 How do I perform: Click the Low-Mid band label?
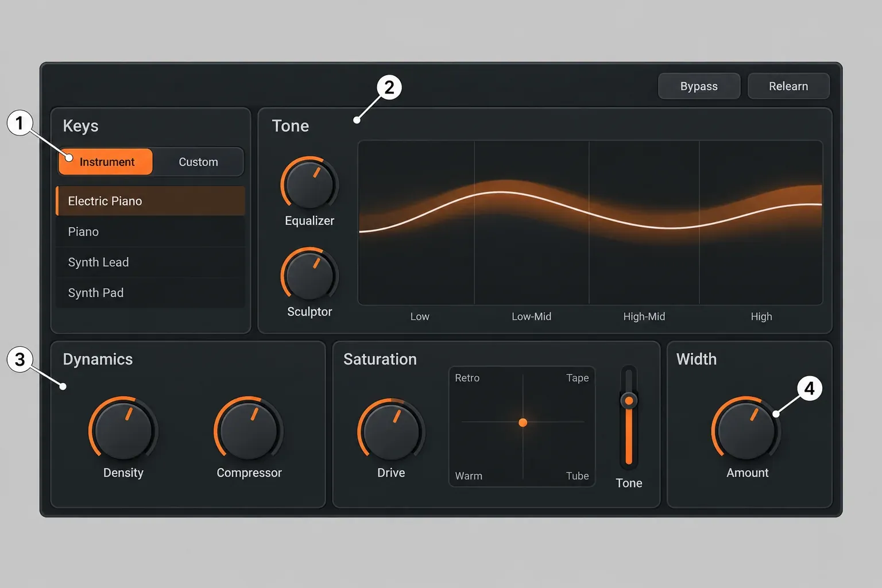(x=531, y=316)
